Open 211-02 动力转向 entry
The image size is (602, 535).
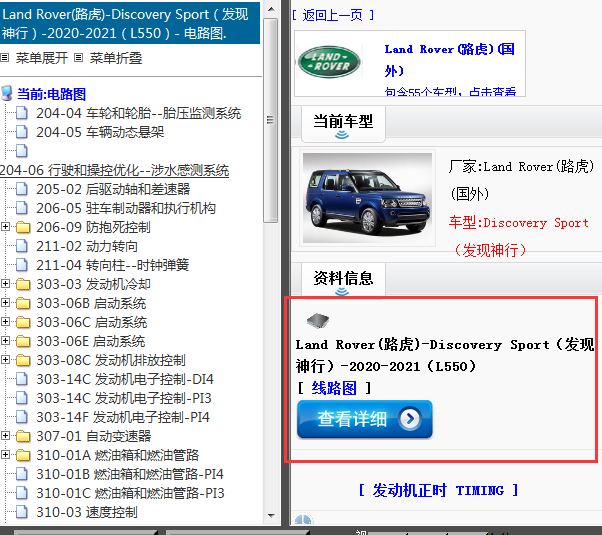click(87, 246)
